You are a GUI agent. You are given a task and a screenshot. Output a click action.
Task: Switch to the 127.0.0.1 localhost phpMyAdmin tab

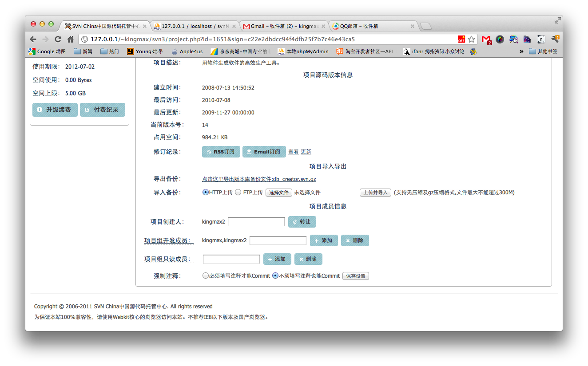point(195,26)
